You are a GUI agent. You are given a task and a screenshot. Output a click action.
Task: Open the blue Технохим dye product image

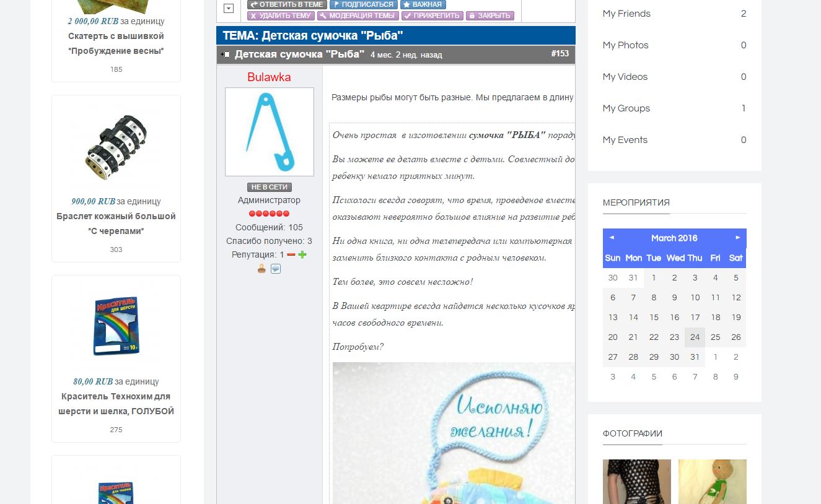click(116, 327)
